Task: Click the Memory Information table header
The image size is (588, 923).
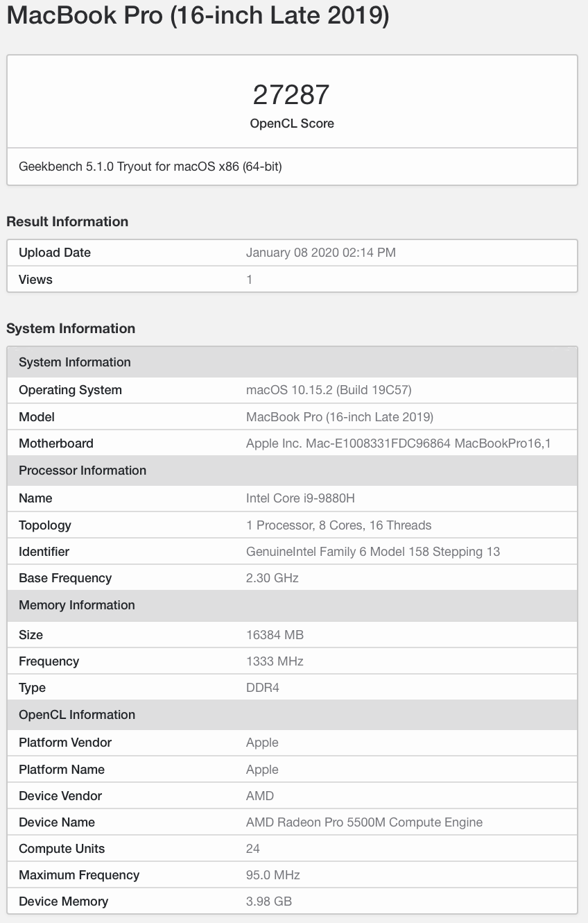Action: [x=77, y=605]
